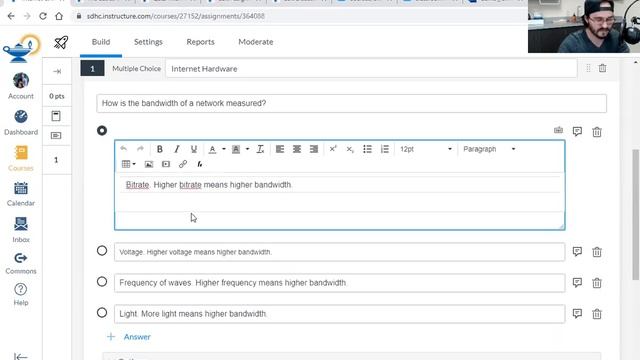640x360 pixels.
Task: Open the 12pt font size dropdown
Action: tap(425, 149)
